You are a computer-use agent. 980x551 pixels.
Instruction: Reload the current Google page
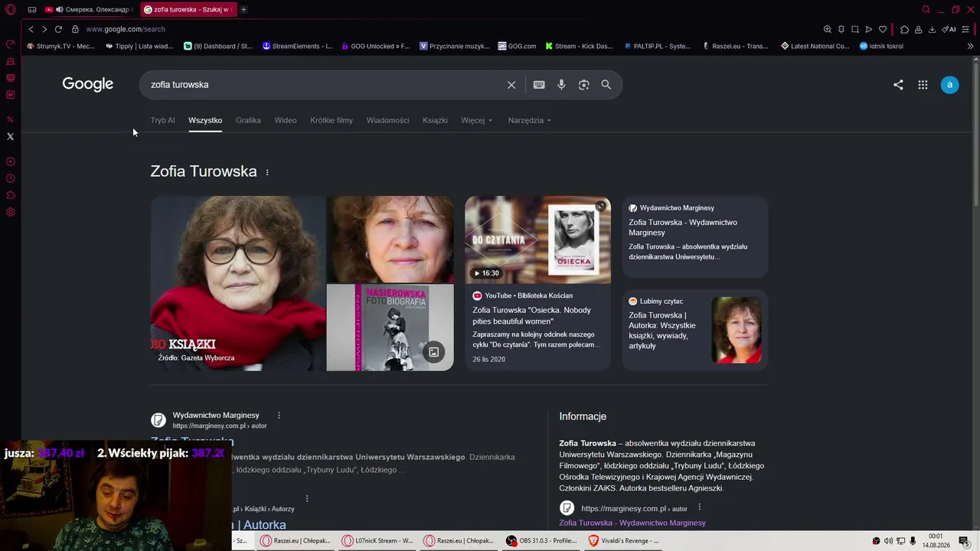pyautogui.click(x=58, y=29)
